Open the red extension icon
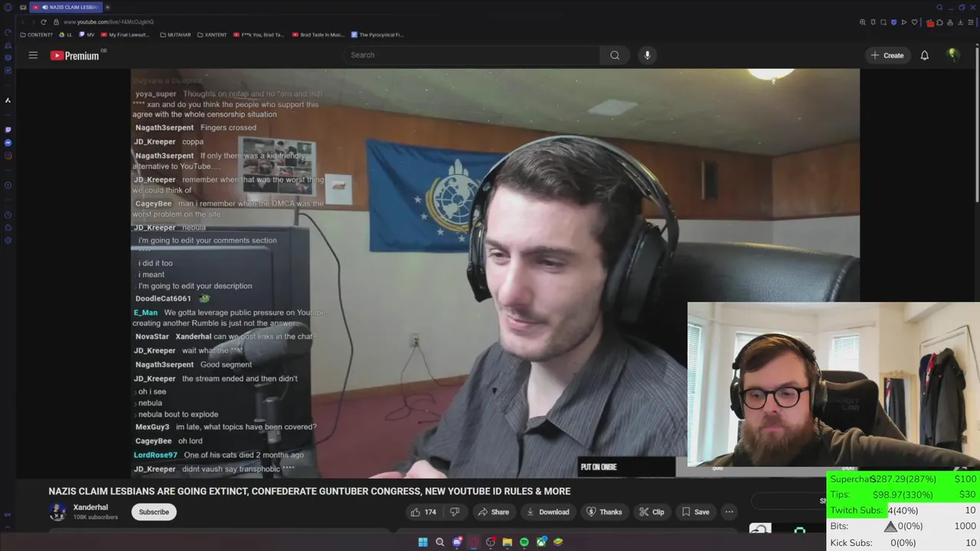The width and height of the screenshot is (980, 551). point(930,22)
